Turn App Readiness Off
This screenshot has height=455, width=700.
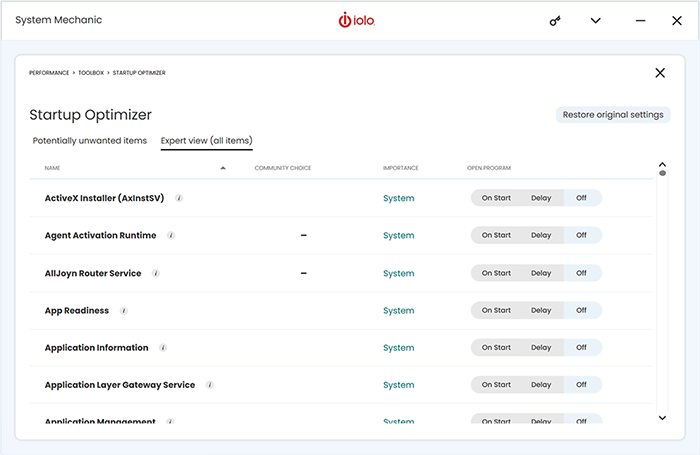(x=581, y=310)
